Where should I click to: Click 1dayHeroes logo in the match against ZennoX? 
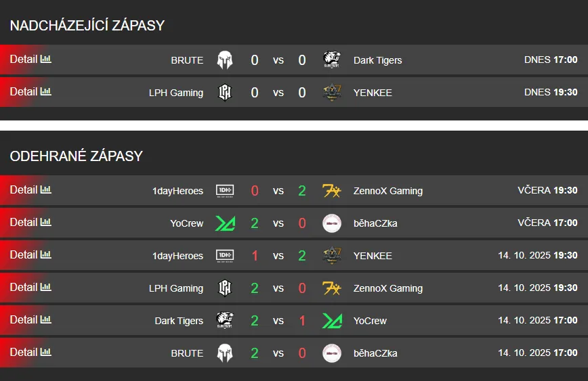click(224, 191)
